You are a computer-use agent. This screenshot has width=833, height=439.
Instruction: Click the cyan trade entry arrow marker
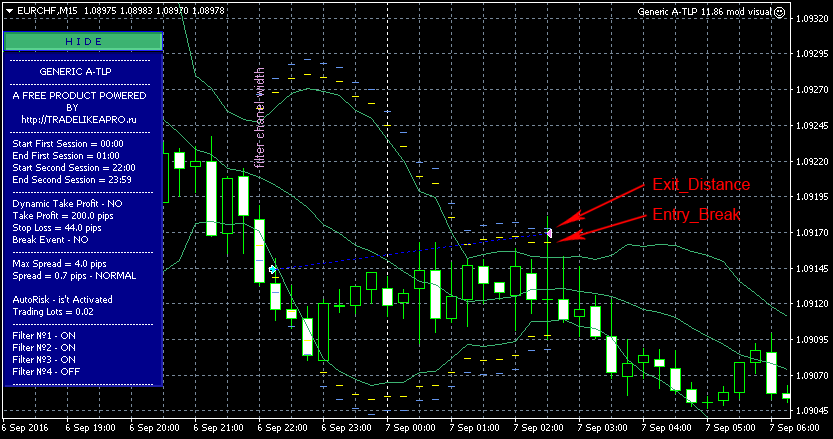pyautogui.click(x=273, y=269)
